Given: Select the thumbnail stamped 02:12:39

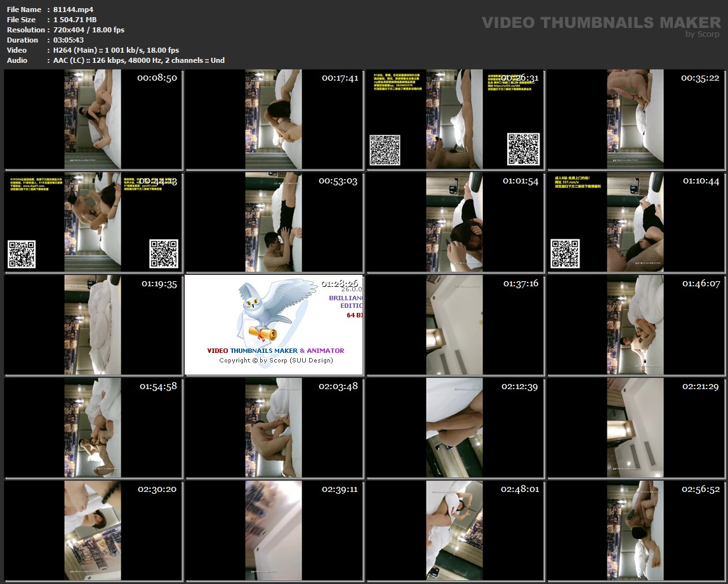Looking at the screenshot, I should pyautogui.click(x=454, y=428).
